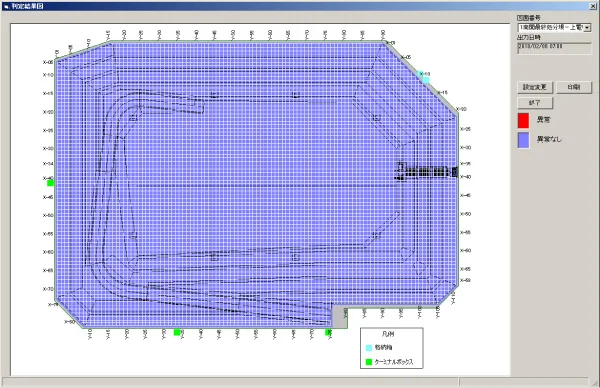The height and width of the screenshot is (388, 600).
Task: Click the red 異常 color swatch
Action: [x=523, y=120]
